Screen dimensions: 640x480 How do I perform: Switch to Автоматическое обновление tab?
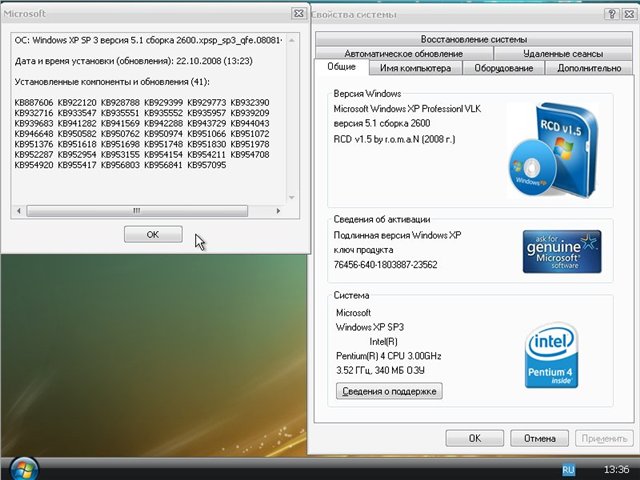pyautogui.click(x=404, y=53)
